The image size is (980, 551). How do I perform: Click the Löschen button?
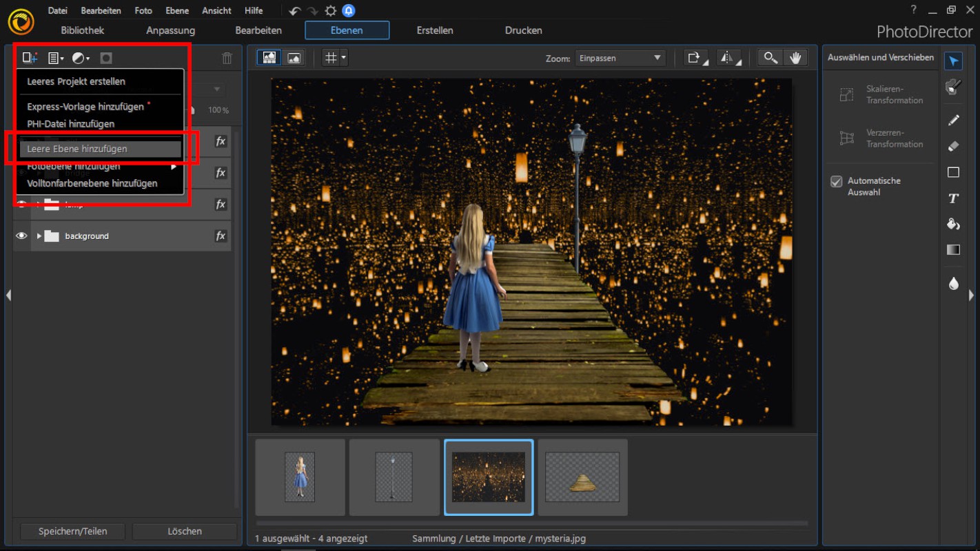coord(185,531)
